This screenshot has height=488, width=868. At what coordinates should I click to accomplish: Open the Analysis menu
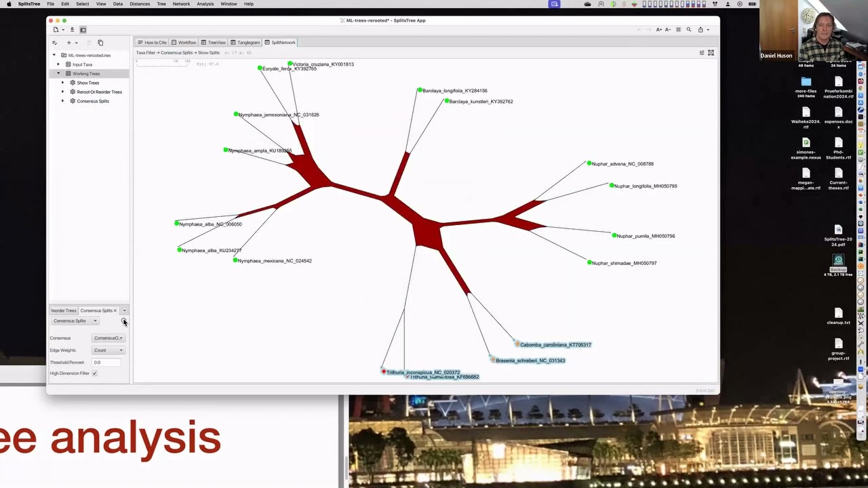coord(205,4)
